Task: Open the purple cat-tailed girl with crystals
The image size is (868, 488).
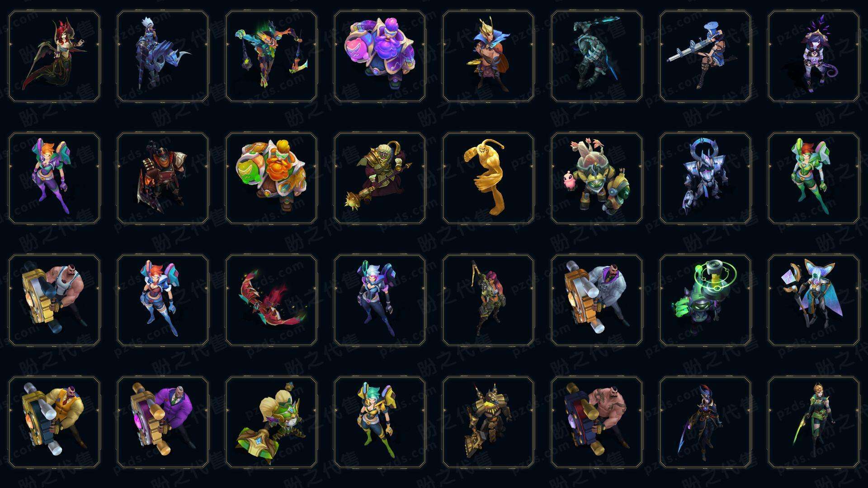Action: 814,56
